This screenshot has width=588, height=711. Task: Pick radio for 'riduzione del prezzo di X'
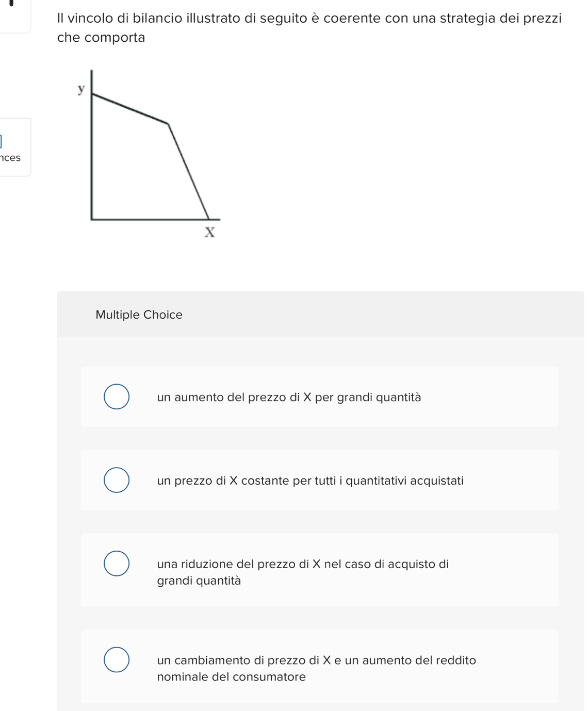coord(117,563)
